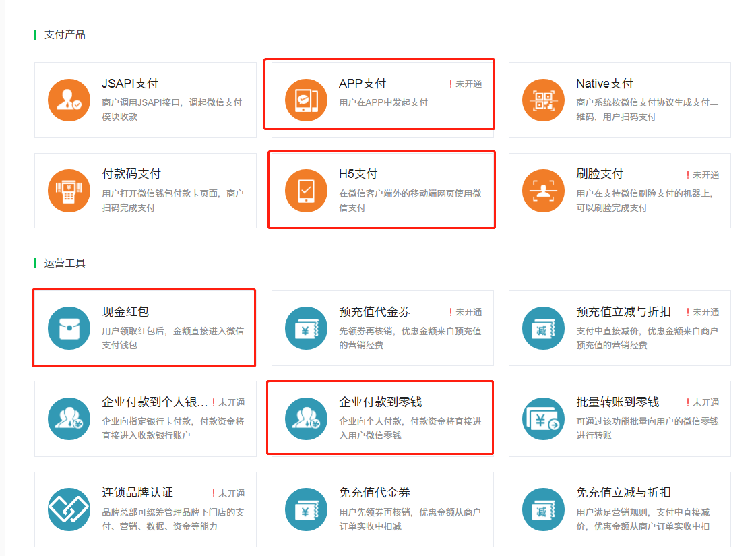Click 未开通 status on 刷脸支付
The height and width of the screenshot is (556, 756).
coord(703,175)
